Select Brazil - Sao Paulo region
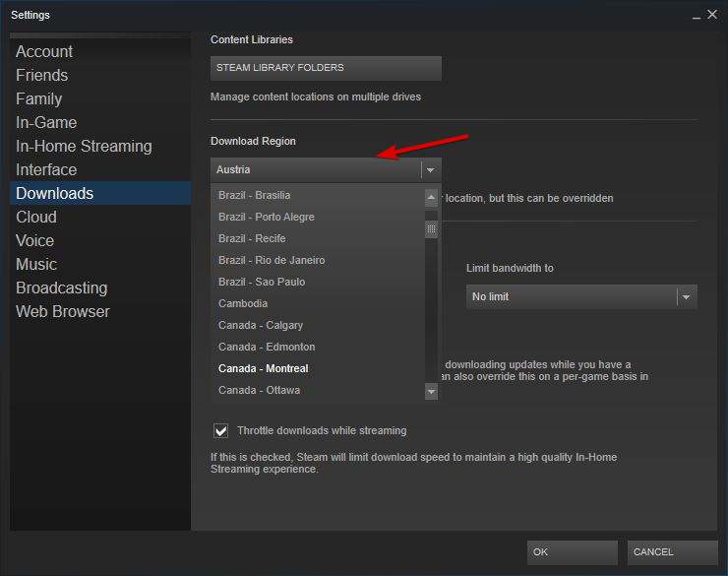 (318, 282)
